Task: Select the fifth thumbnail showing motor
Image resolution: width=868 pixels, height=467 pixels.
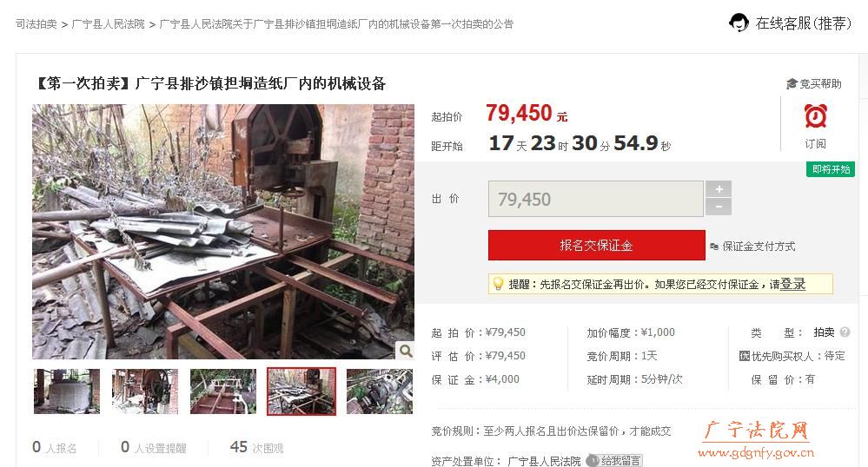Action: pos(379,391)
